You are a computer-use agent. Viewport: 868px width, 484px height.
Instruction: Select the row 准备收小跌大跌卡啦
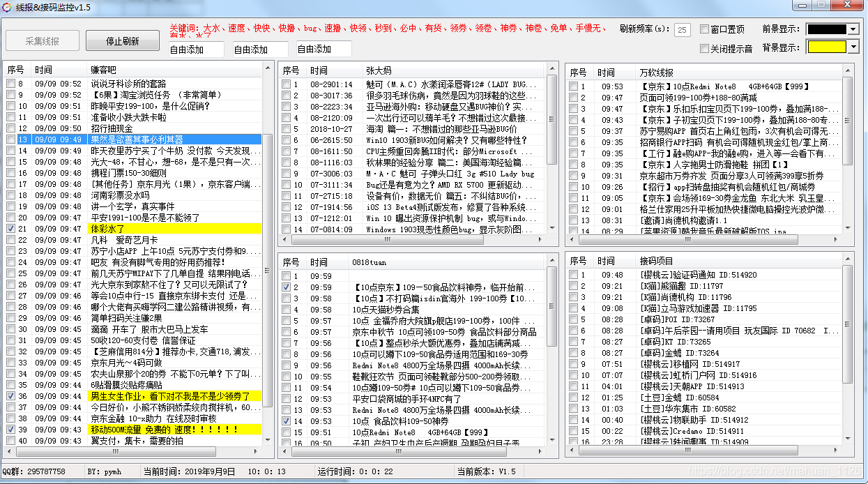tap(133, 117)
